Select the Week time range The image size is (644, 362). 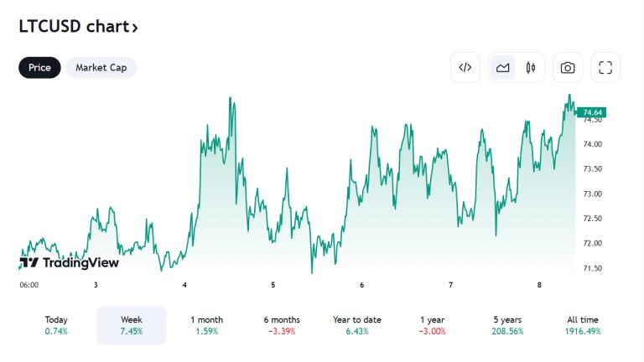[132, 325]
